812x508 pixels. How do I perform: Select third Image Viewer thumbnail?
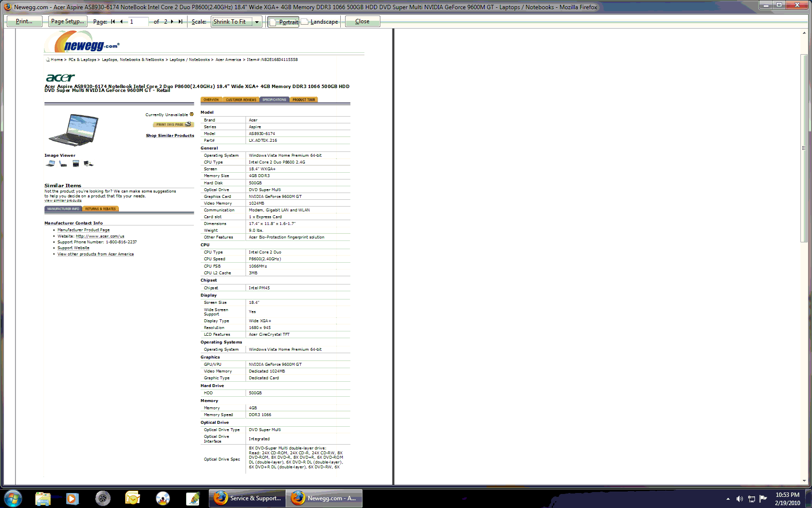tap(76, 164)
